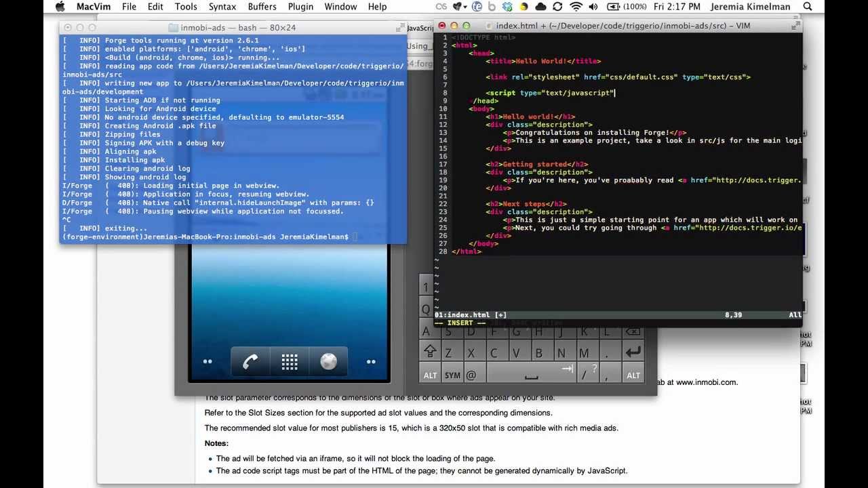Open the Edit menu

pyautogui.click(x=155, y=7)
